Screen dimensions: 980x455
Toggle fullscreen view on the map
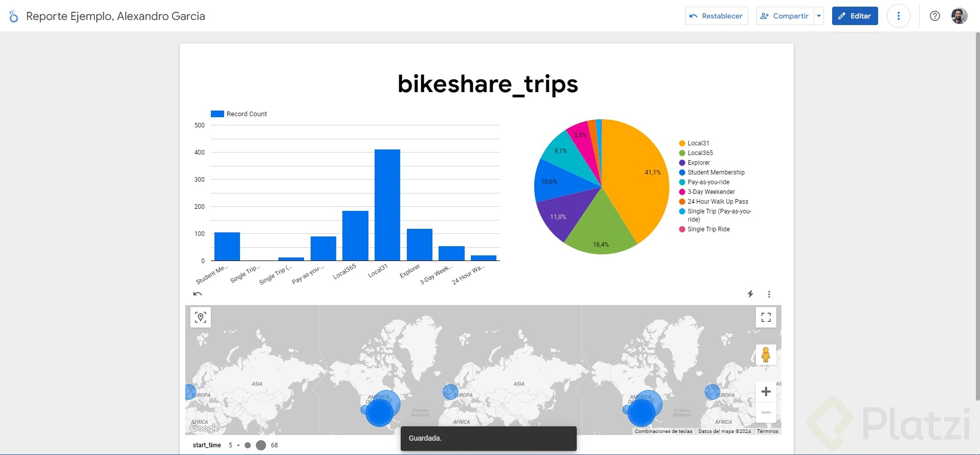coord(766,317)
